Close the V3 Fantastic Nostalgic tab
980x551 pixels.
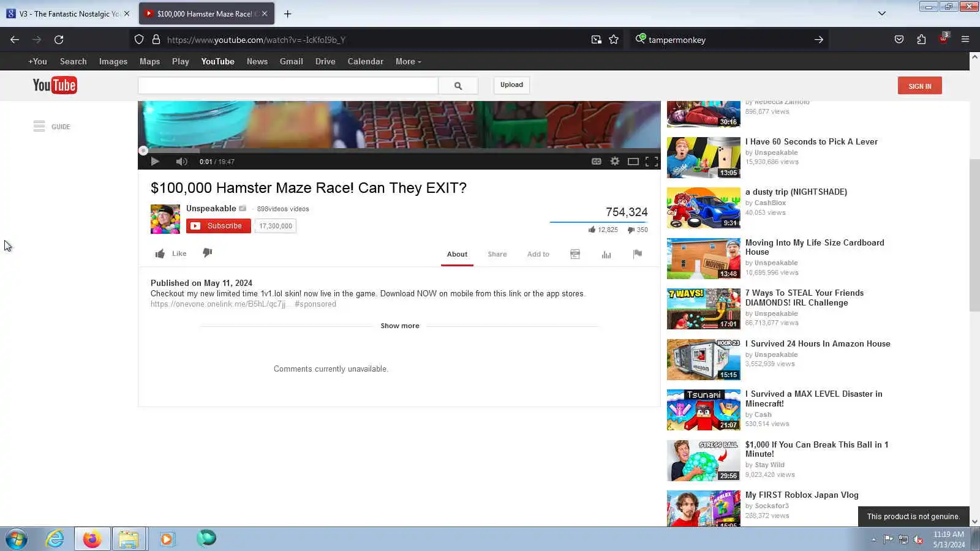coord(127,13)
